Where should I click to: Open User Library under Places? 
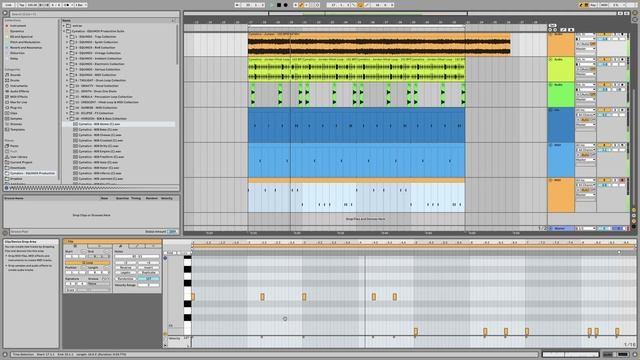19,157
